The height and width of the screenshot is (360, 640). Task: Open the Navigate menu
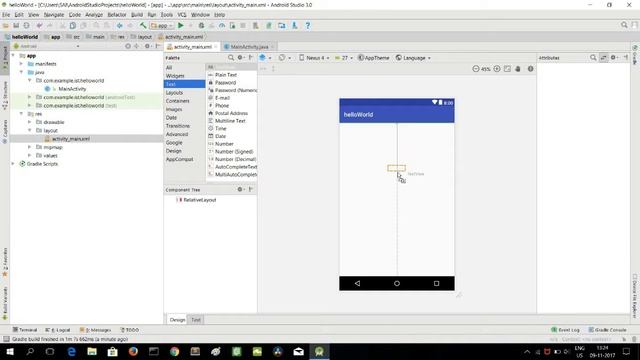(54, 15)
